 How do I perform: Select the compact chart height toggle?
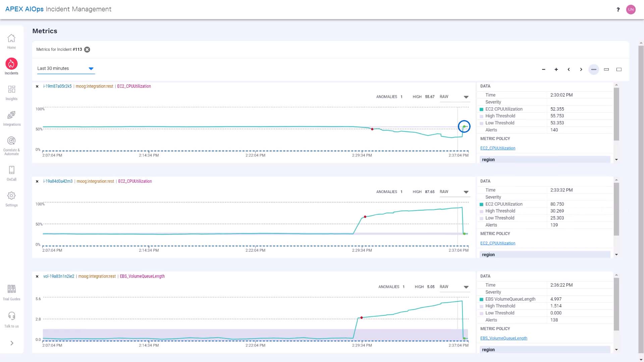coord(594,69)
